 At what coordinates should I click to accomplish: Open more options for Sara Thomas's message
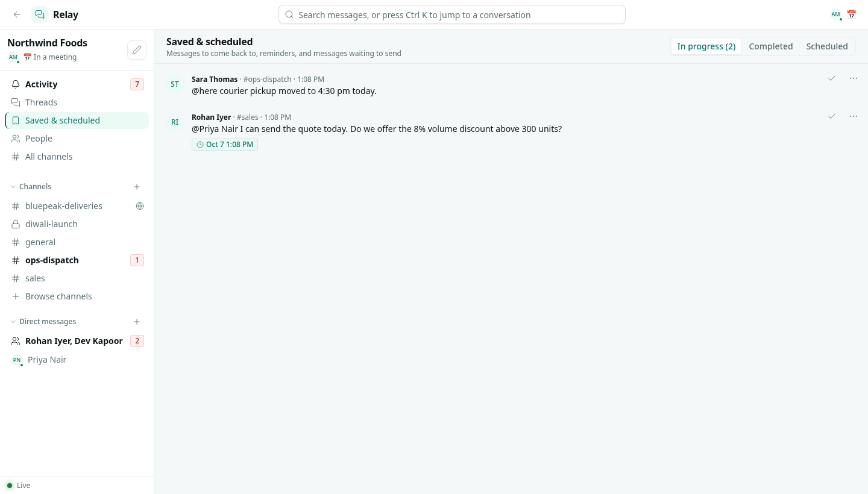tap(854, 78)
